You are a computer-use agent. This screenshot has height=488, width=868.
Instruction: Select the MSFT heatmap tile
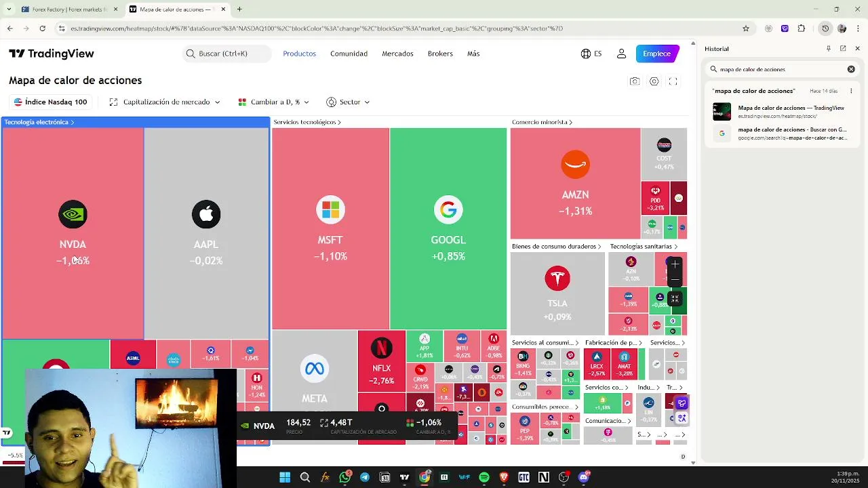330,228
